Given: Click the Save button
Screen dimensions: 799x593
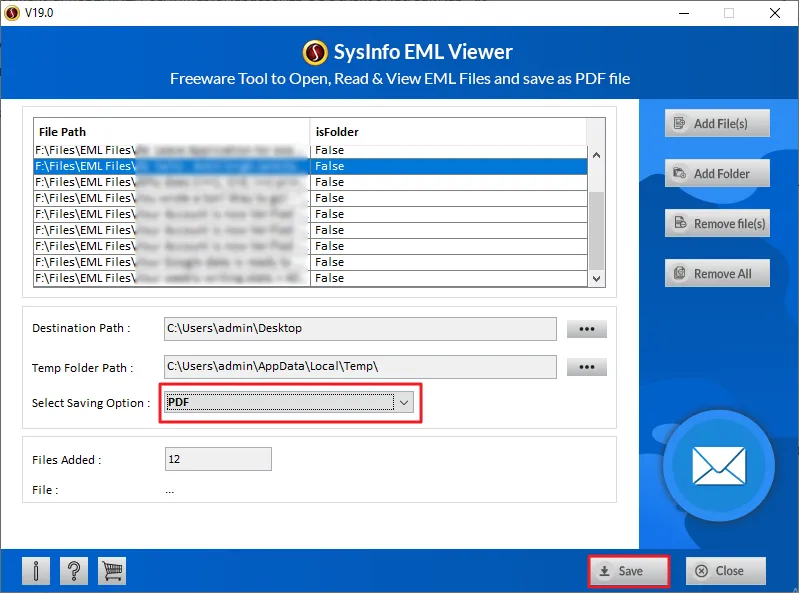Looking at the screenshot, I should point(629,571).
